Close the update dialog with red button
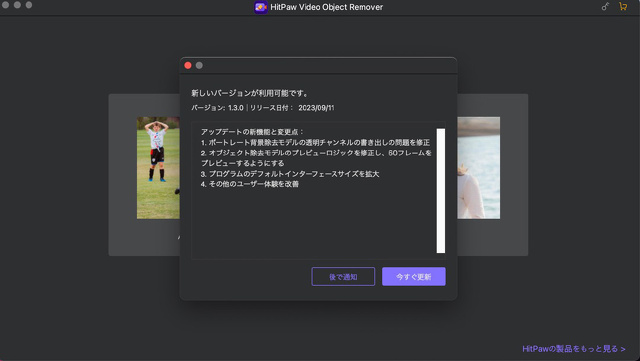Viewport: 640px width, 361px height. pos(188,65)
